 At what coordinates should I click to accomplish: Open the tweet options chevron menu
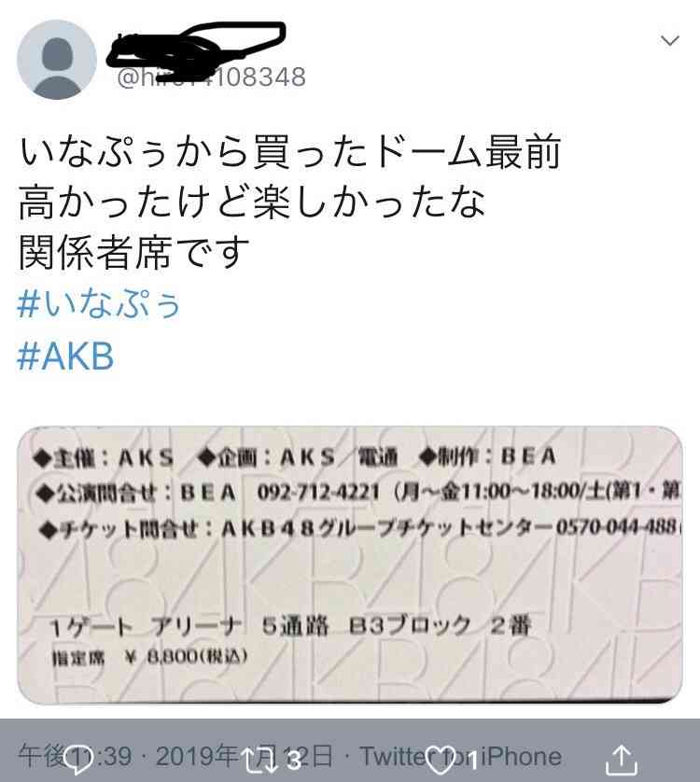pos(669,40)
